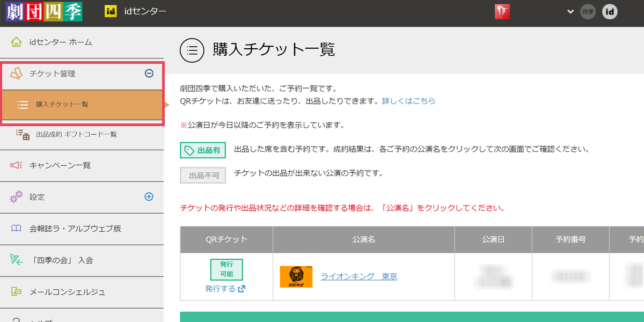Click the home icon in sidebar
Image resolution: width=644 pixels, height=322 pixels.
click(17, 42)
